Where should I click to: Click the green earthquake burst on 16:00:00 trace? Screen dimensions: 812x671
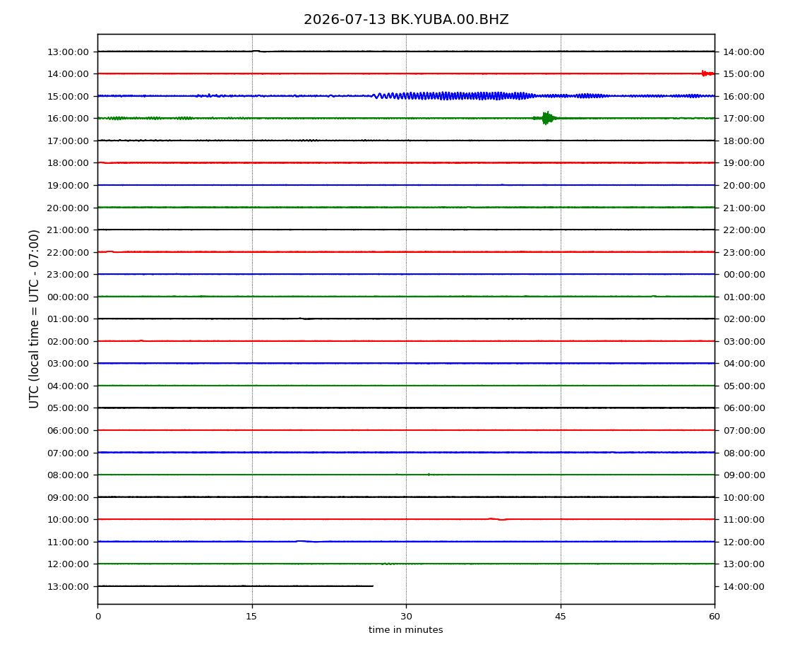pos(546,118)
